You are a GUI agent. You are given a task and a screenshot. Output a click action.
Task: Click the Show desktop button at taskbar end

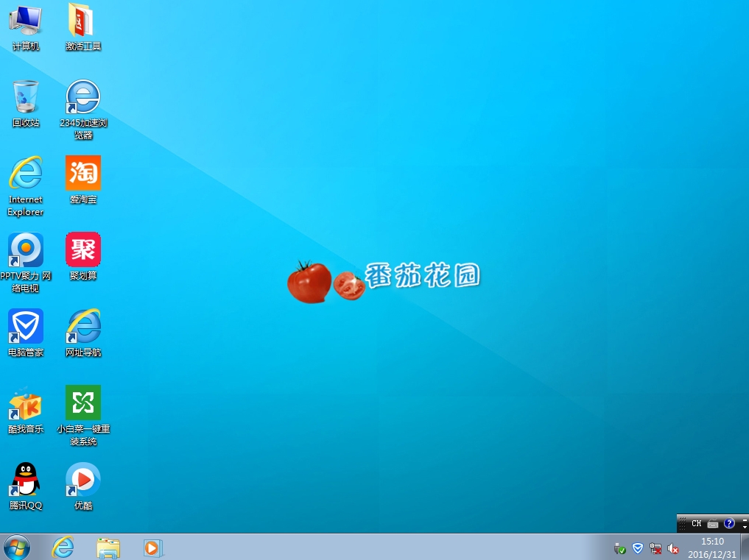[x=745, y=547]
